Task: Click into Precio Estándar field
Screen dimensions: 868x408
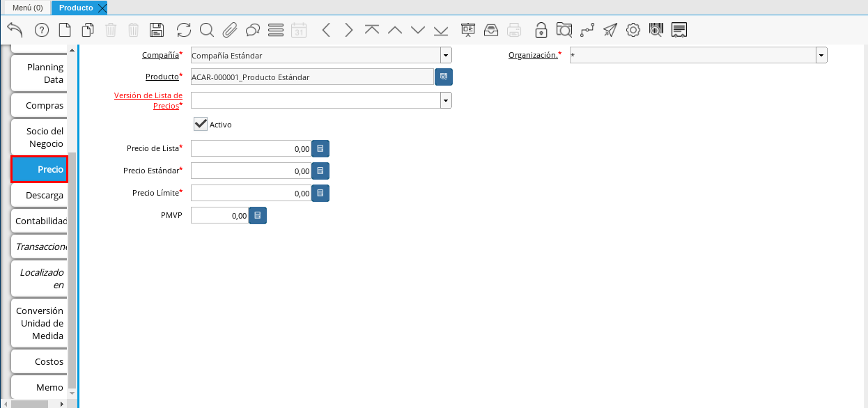Action: click(251, 171)
